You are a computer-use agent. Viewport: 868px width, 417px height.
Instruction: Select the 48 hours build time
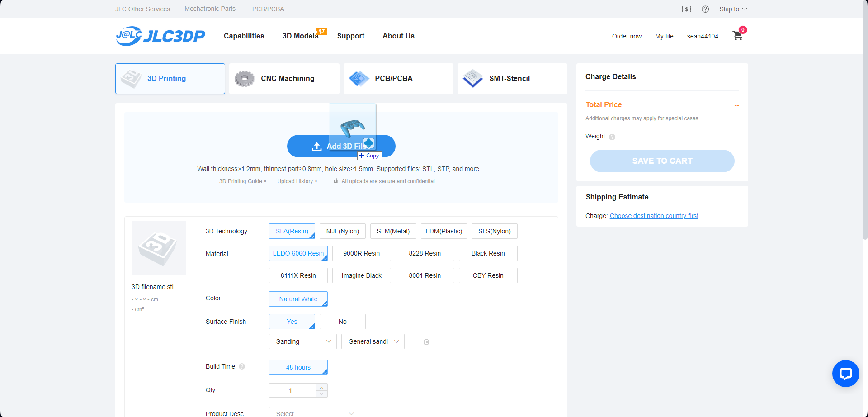pos(298,367)
